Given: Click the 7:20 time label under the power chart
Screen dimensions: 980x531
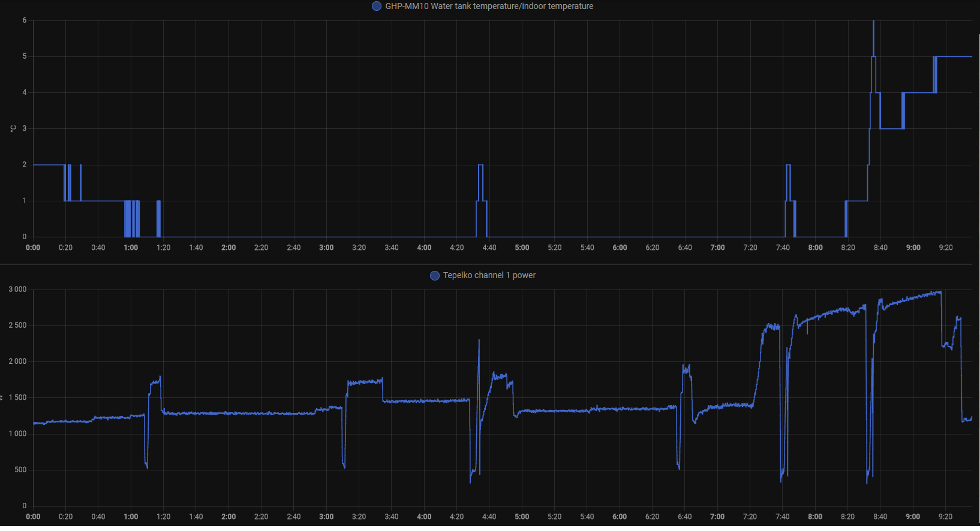Looking at the screenshot, I should (x=750, y=517).
